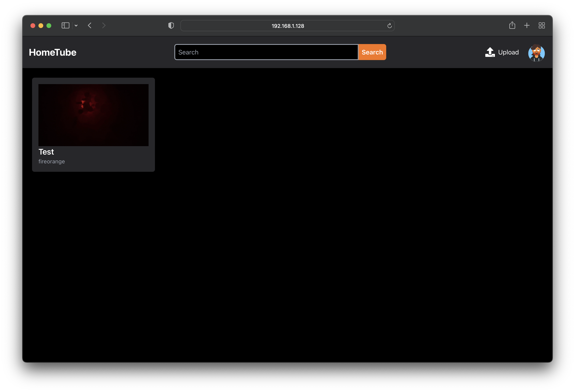Expand the sidebar options chevron
Screen dimensions: 575x392
click(76, 25)
